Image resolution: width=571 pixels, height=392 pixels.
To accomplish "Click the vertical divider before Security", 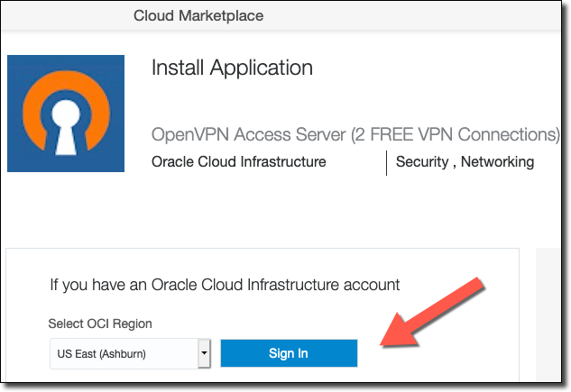I will point(386,162).
